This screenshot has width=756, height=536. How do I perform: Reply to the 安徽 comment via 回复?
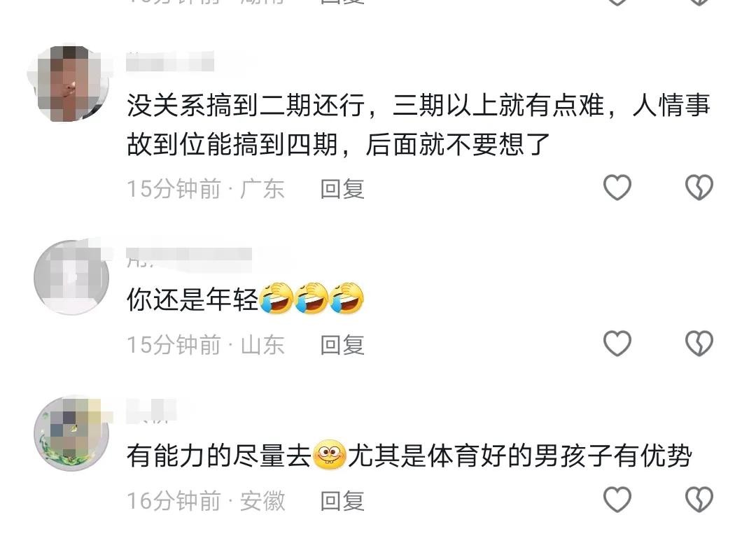342,501
